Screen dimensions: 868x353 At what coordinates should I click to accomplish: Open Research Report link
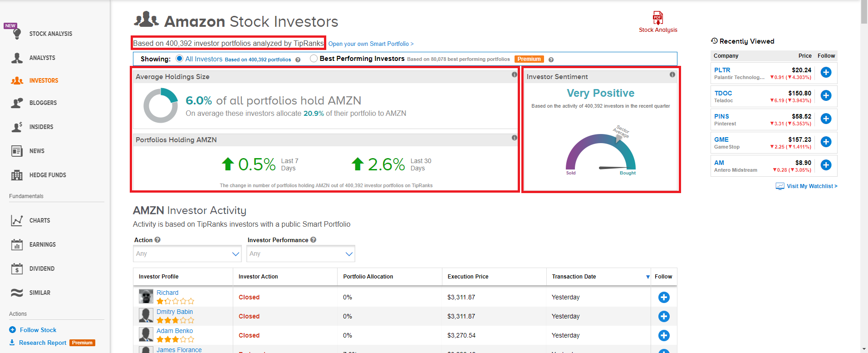[x=43, y=343]
